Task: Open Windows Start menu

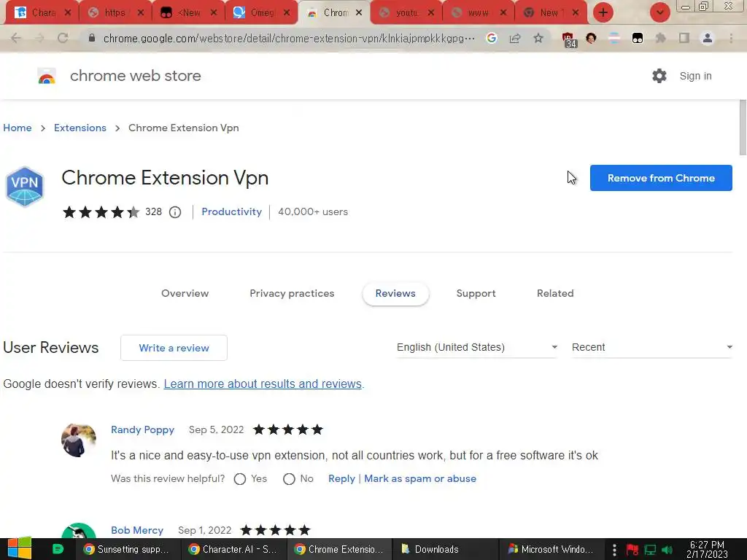Action: (x=20, y=548)
